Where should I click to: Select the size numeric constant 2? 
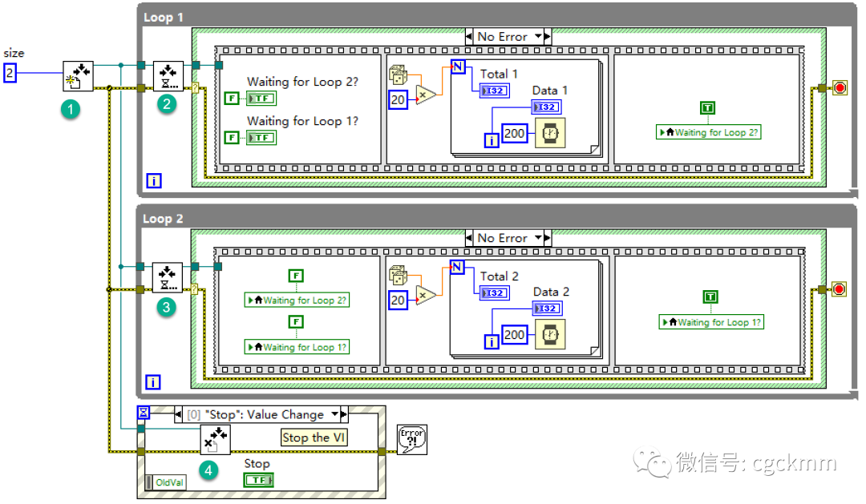(x=10, y=73)
